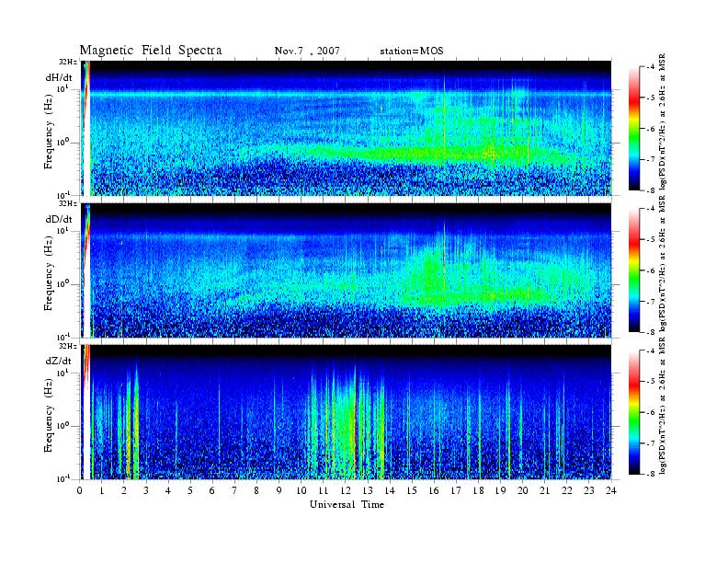The image size is (728, 563).
Task: Click hour tick label 22 on time axis
Action: [x=567, y=491]
